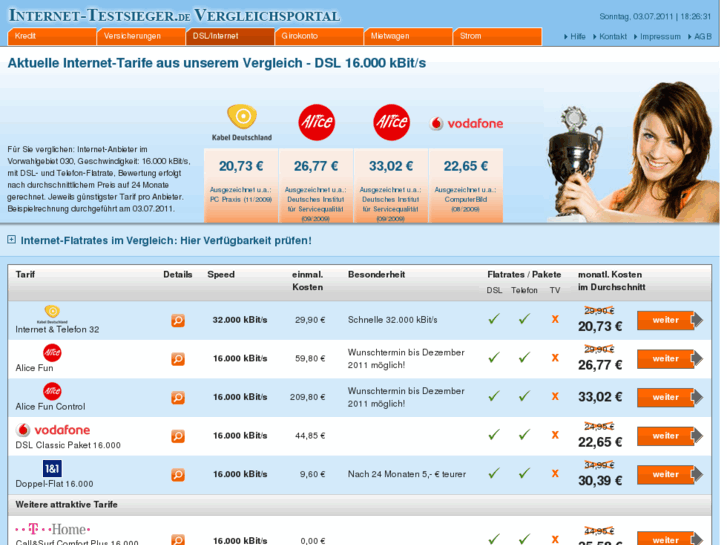Image resolution: width=727 pixels, height=545 pixels.
Task: Click the Alice Fun Control tariff name
Action: [51, 406]
